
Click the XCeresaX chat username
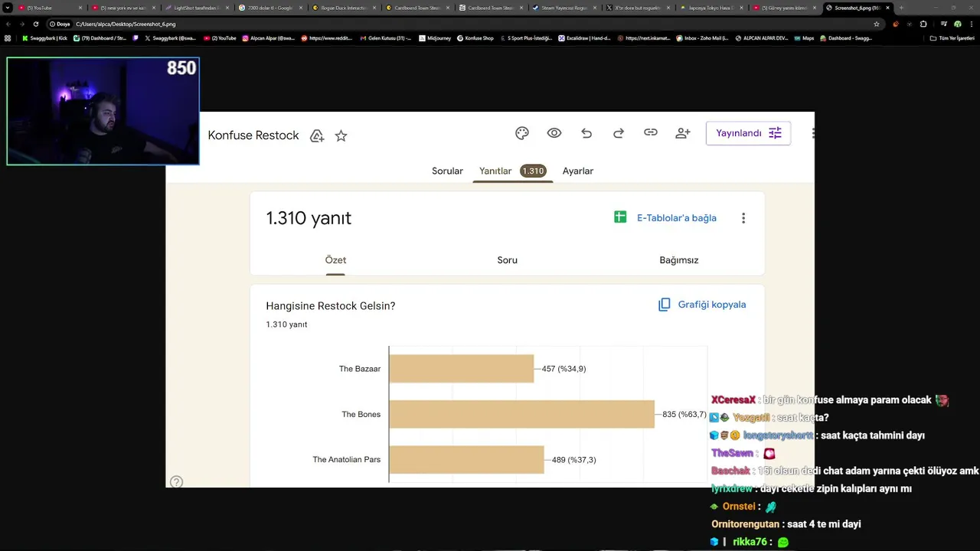click(733, 400)
